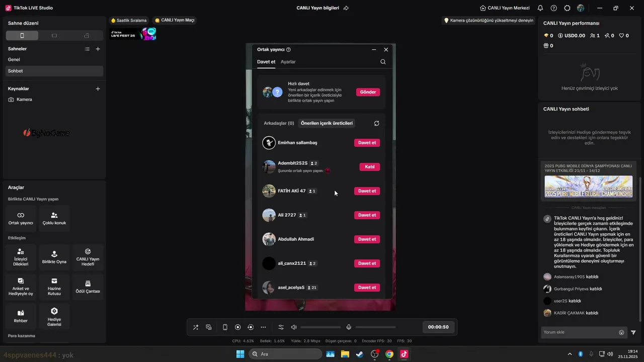Screen dimensions: 644x362
Task: Open the Ödül Çantası tool
Action: (x=88, y=287)
